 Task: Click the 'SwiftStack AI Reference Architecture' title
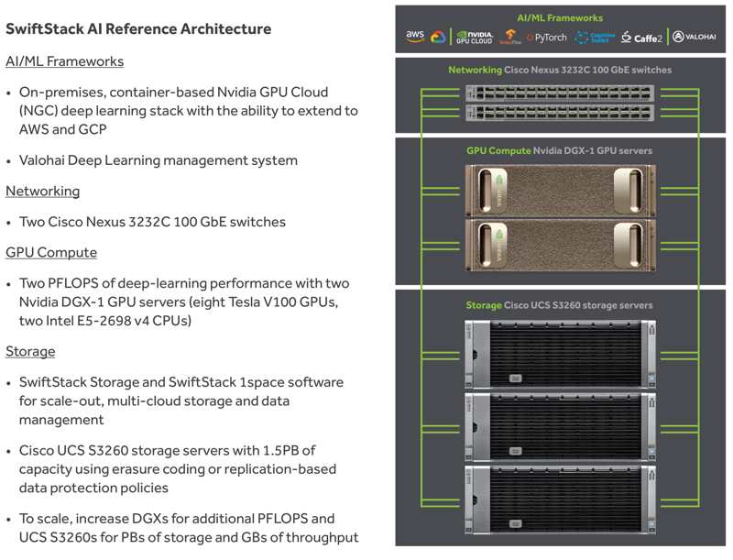pos(138,29)
